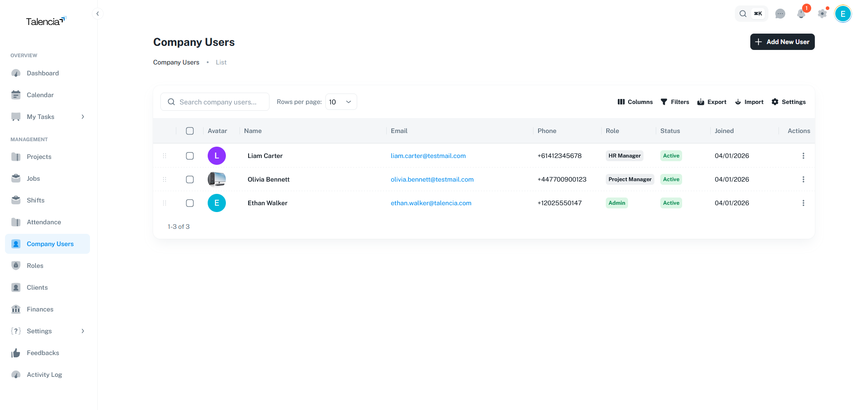Viewport: 868px width, 410px height.
Task: Switch to the List breadcrumb tab
Action: (x=221, y=62)
